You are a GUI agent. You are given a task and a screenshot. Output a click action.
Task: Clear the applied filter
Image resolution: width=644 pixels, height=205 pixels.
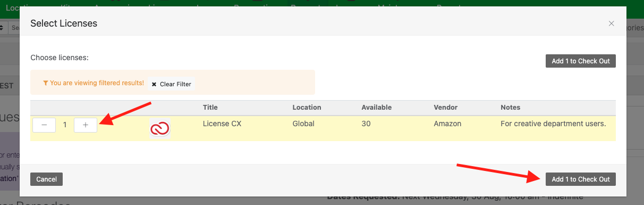coord(171,84)
